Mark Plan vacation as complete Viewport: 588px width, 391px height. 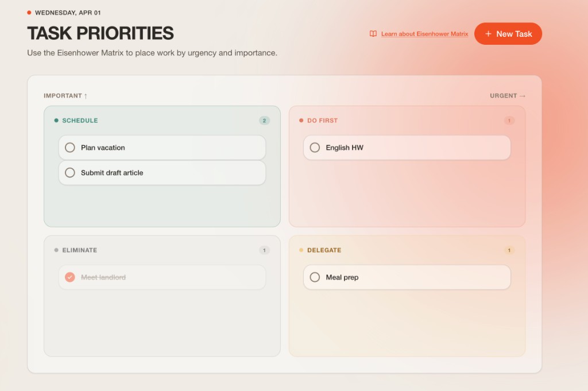pos(70,148)
